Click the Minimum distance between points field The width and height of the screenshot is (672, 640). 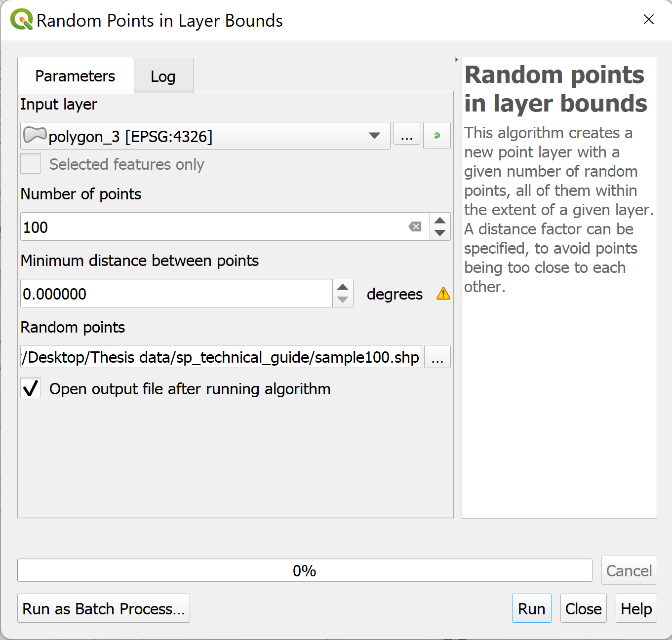(176, 294)
